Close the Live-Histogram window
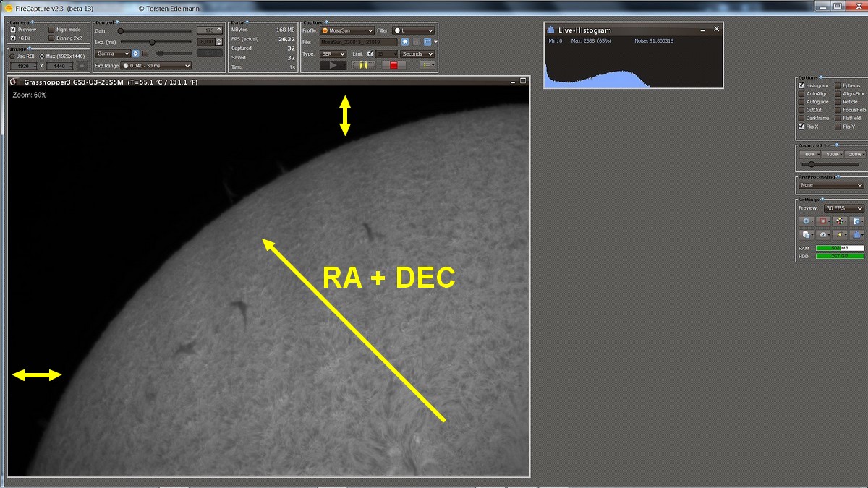 (716, 29)
